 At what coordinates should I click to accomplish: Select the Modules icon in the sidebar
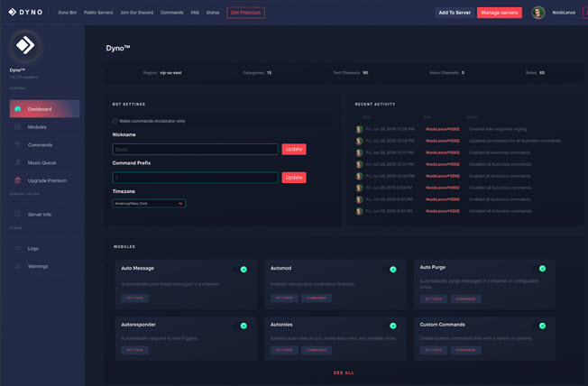coord(17,127)
